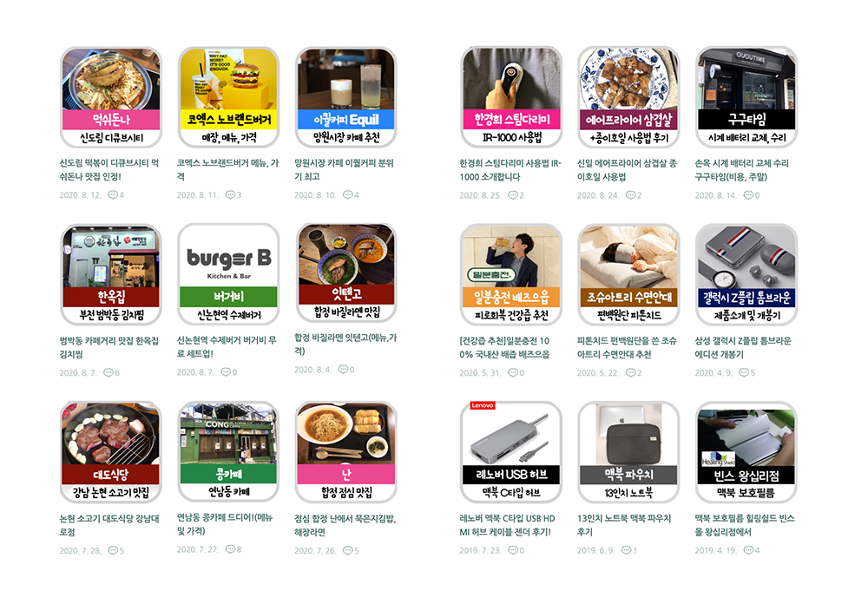Click the 이퀄커피 Equil cafe thumbnail

[x=346, y=97]
